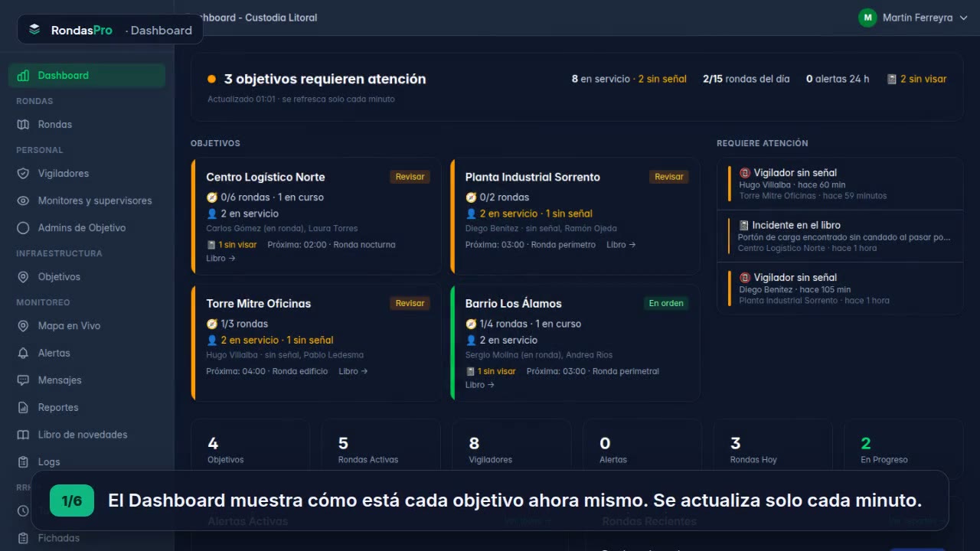Screen dimensions: 980x551
Task: Open Reportes document icon
Action: click(23, 407)
